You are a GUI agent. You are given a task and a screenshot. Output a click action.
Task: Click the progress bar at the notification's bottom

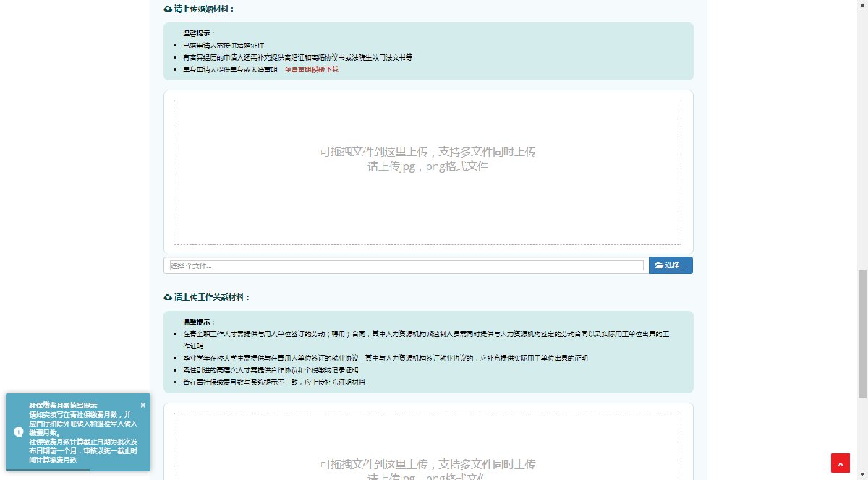(x=48, y=470)
